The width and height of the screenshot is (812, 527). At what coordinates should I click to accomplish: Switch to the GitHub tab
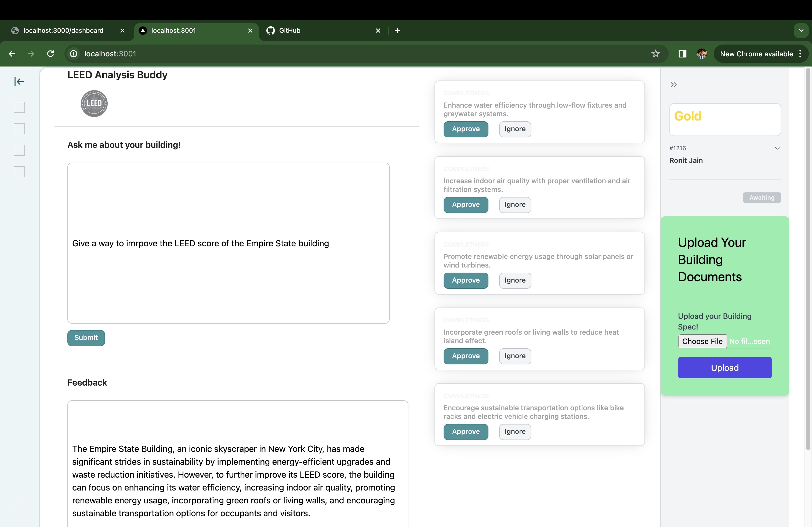(x=290, y=30)
